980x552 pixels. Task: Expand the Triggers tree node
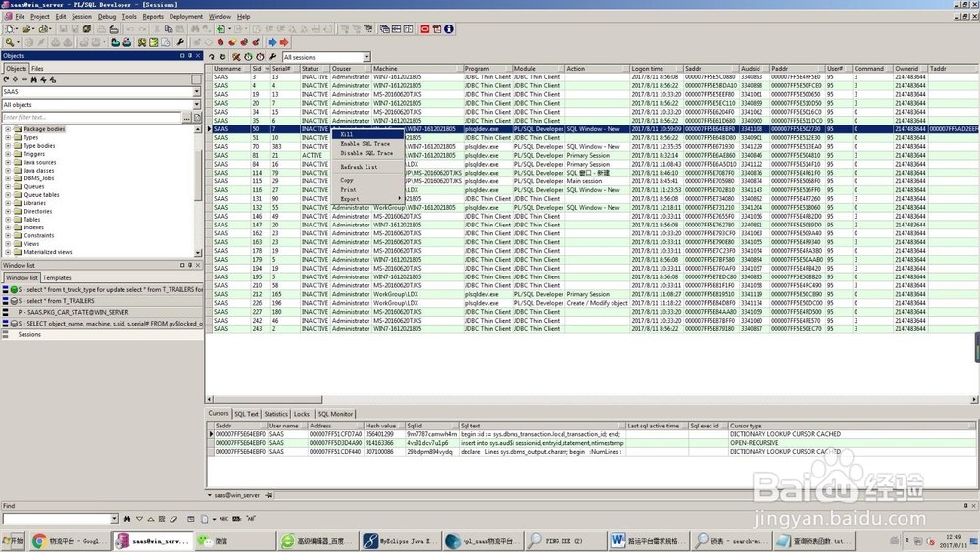tap(8, 154)
